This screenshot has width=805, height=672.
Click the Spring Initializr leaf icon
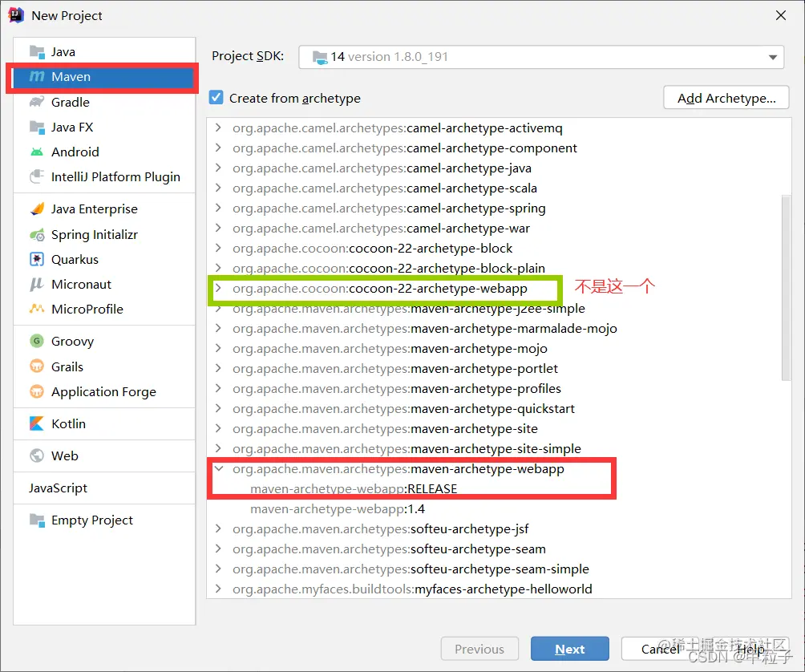pyautogui.click(x=37, y=235)
